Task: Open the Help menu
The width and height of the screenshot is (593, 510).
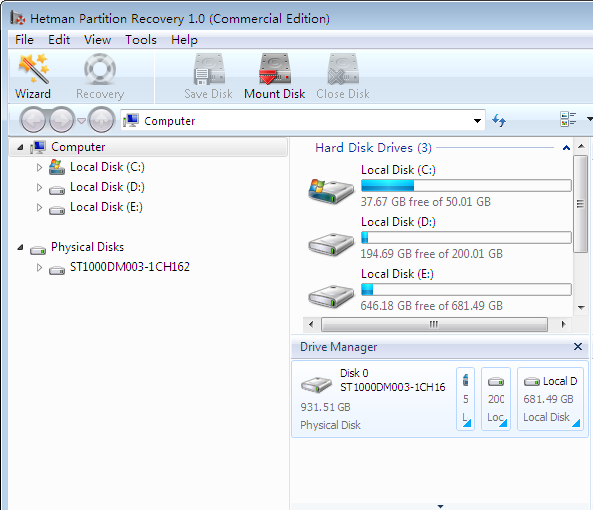Action: (184, 40)
